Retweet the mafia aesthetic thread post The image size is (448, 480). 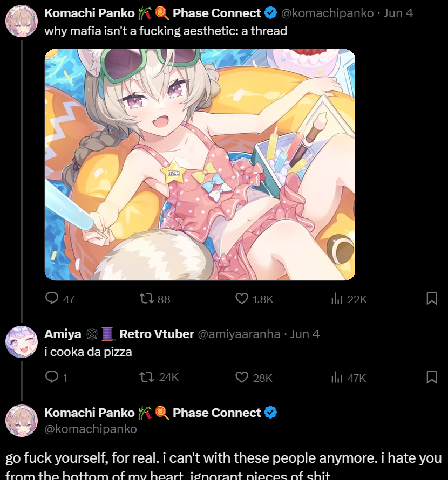[x=147, y=298]
